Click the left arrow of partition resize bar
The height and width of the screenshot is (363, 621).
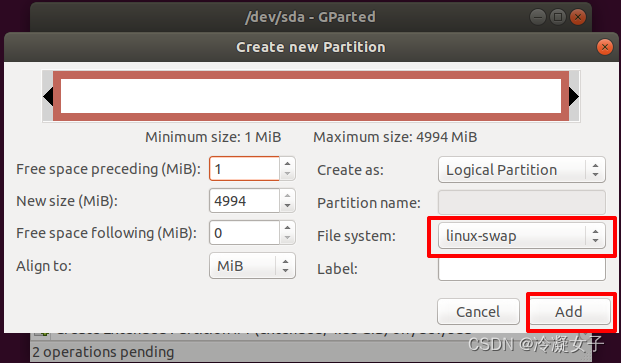point(48,96)
